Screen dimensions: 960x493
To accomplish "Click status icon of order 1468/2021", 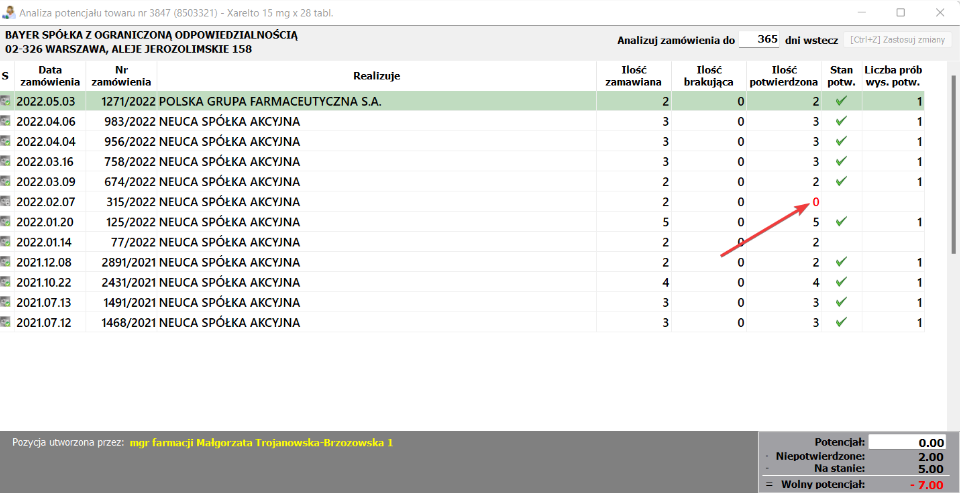I will 6,322.
